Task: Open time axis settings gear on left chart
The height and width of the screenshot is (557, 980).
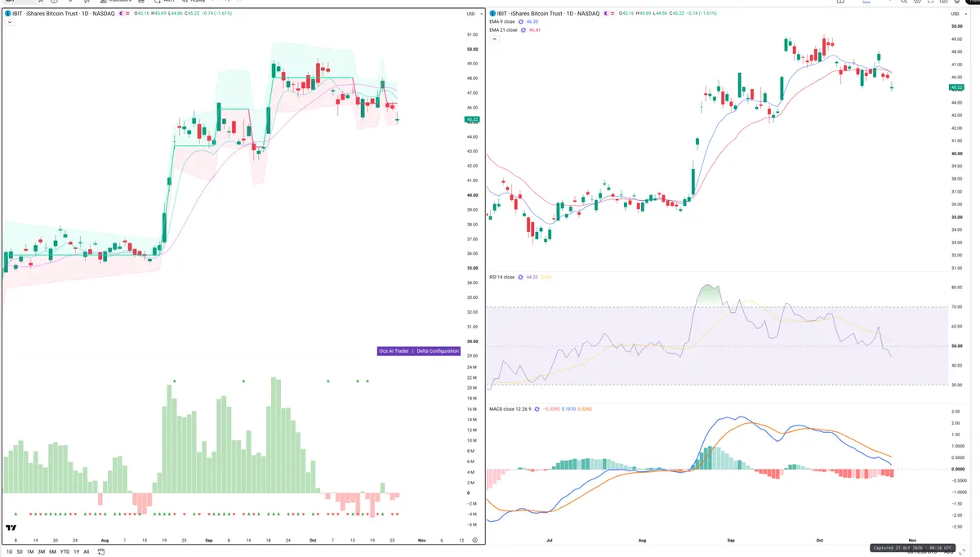Action: [474, 540]
